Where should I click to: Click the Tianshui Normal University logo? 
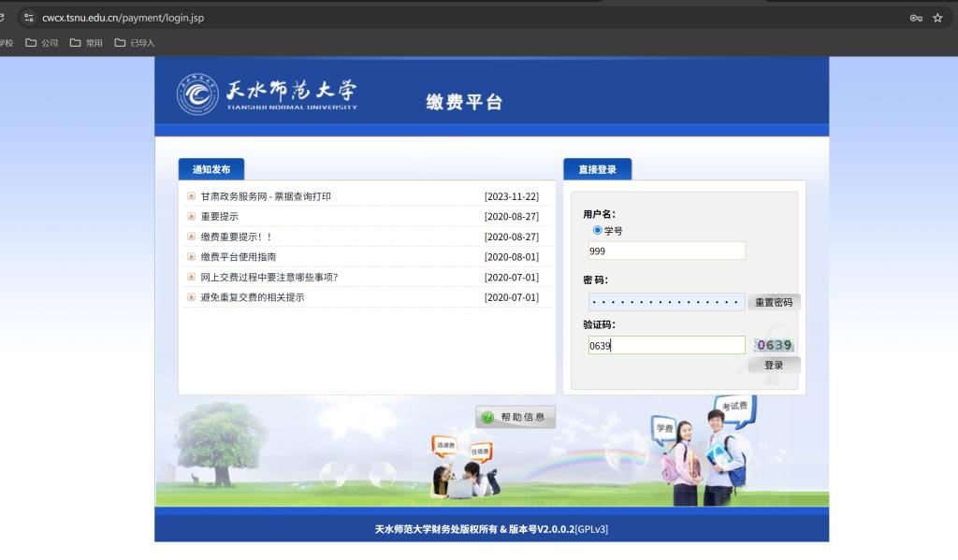(x=267, y=93)
